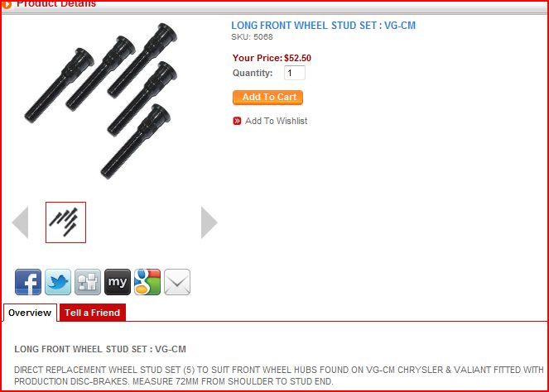This screenshot has width=549, height=392.
Task: Share on MySpace using 'my' icon
Action: (118, 282)
